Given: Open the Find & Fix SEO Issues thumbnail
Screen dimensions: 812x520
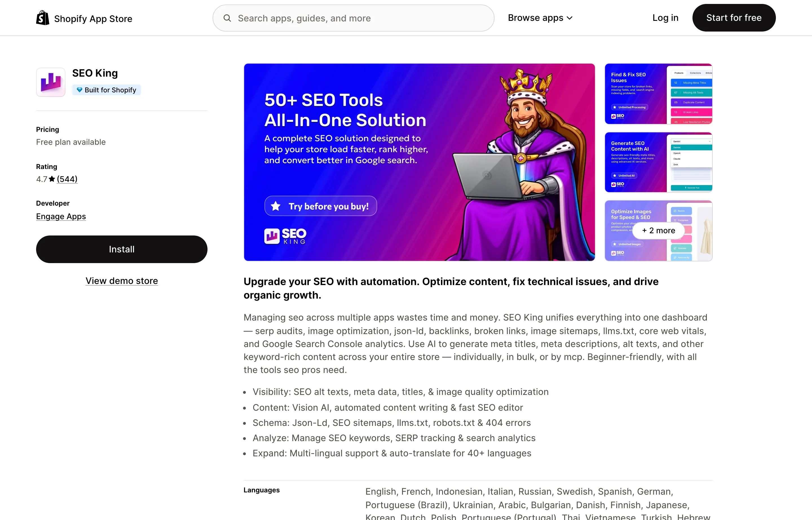Looking at the screenshot, I should coord(659,94).
